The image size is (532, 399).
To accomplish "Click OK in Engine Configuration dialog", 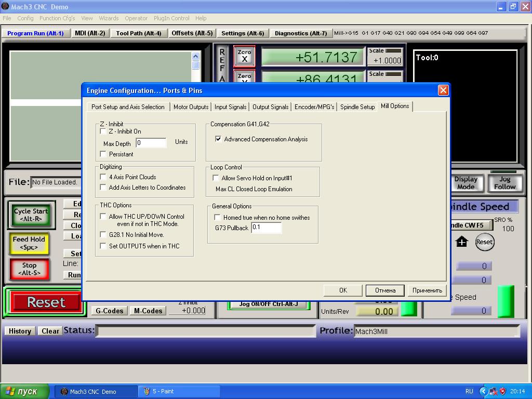I will coord(343,290).
